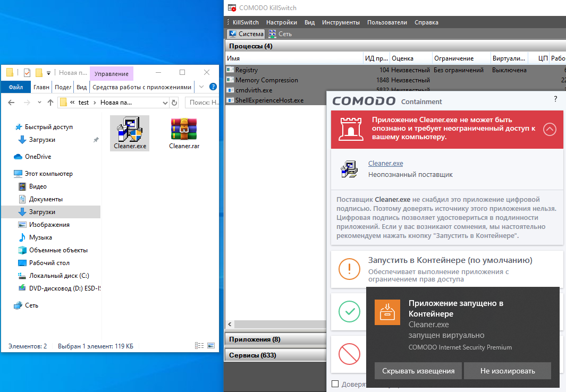This screenshot has width=566, height=392.
Task: Open the KillSwitch menu
Action: (246, 22)
